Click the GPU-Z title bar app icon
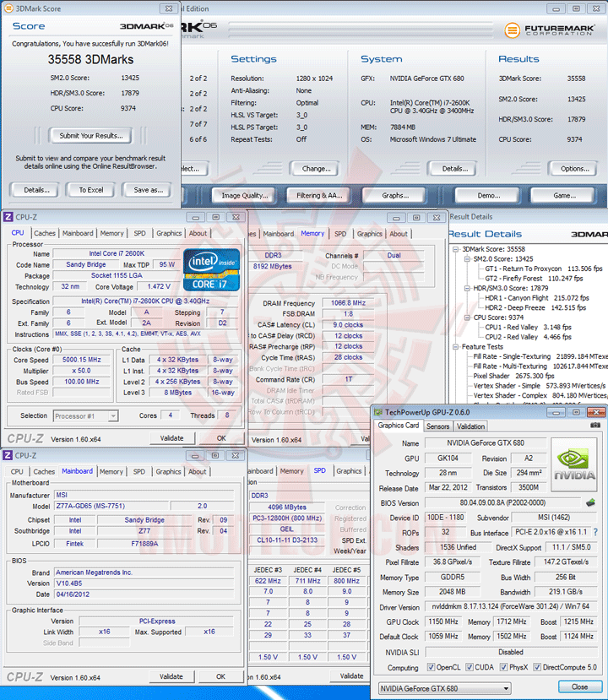 tap(378, 412)
